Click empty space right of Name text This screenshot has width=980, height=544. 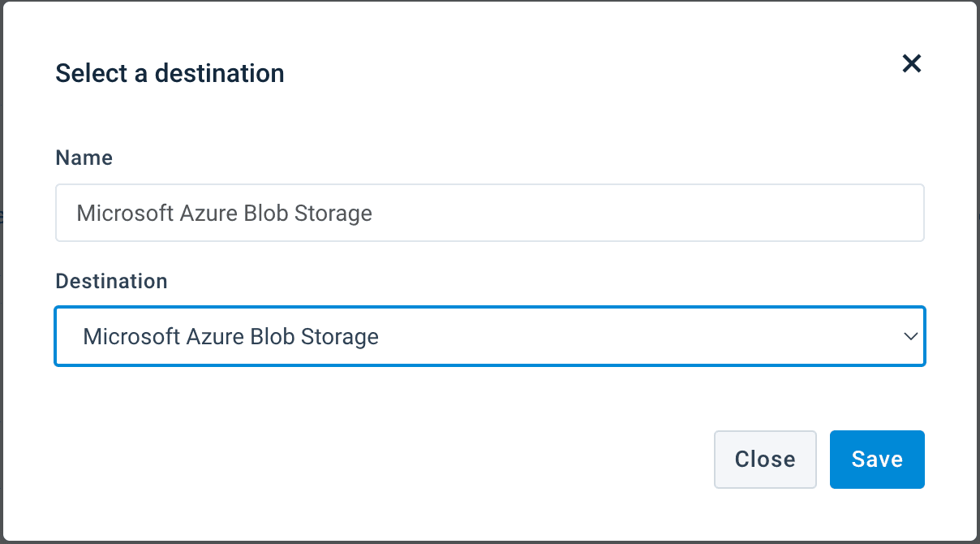click(649, 213)
